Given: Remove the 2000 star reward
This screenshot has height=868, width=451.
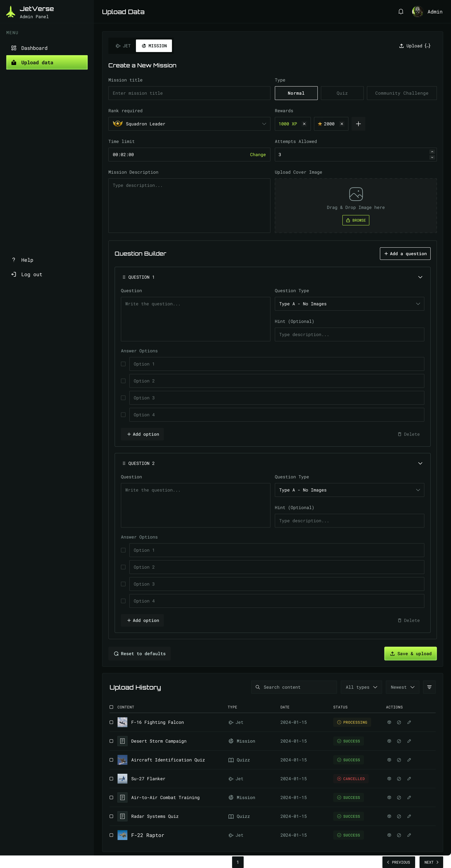Looking at the screenshot, I should point(342,124).
